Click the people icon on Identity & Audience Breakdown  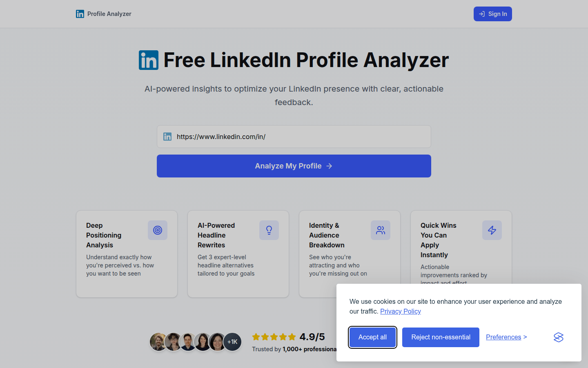tap(381, 230)
